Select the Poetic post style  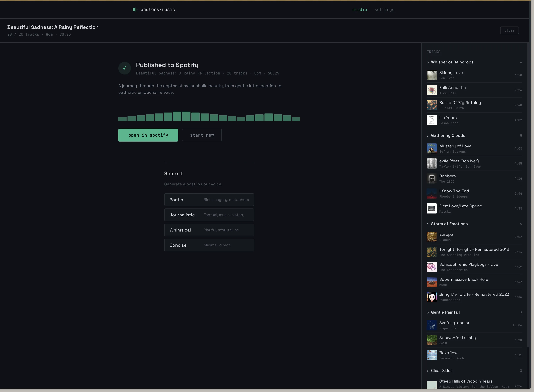(x=209, y=200)
